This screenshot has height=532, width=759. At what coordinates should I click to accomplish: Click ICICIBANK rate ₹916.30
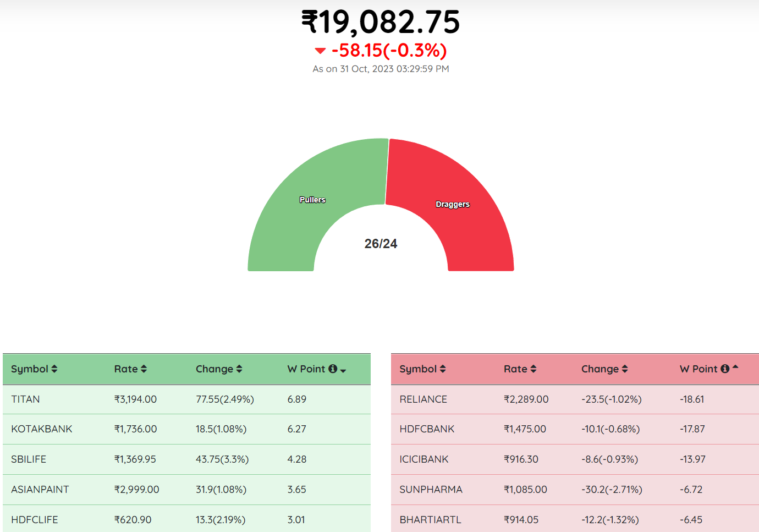pyautogui.click(x=521, y=459)
